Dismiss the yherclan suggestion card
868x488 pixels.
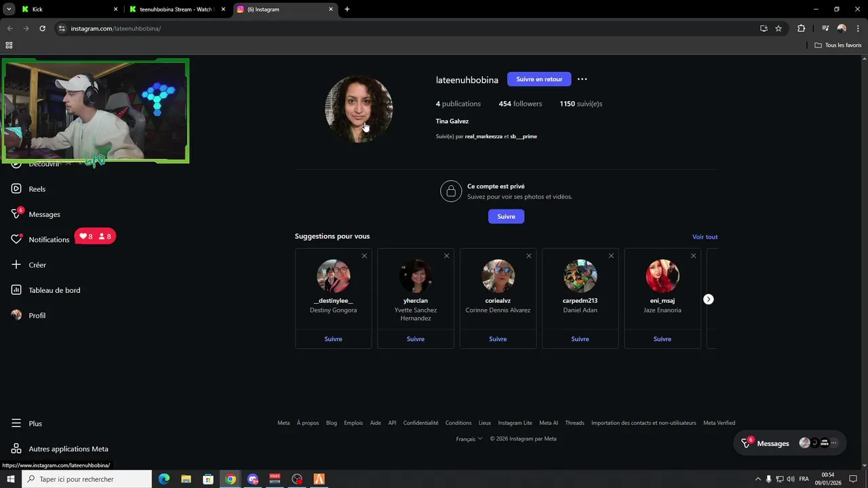tap(446, 256)
